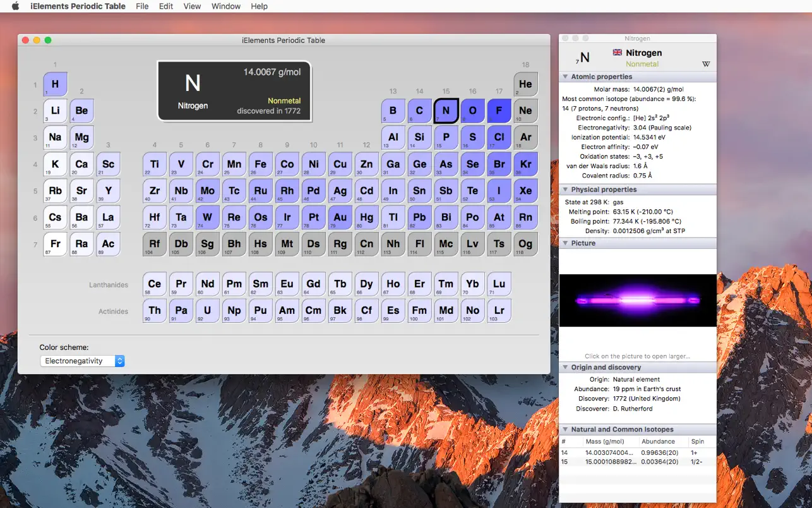Viewport: 812px width, 508px height.
Task: Select the Iron (Fe) tile
Action: pyautogui.click(x=260, y=164)
